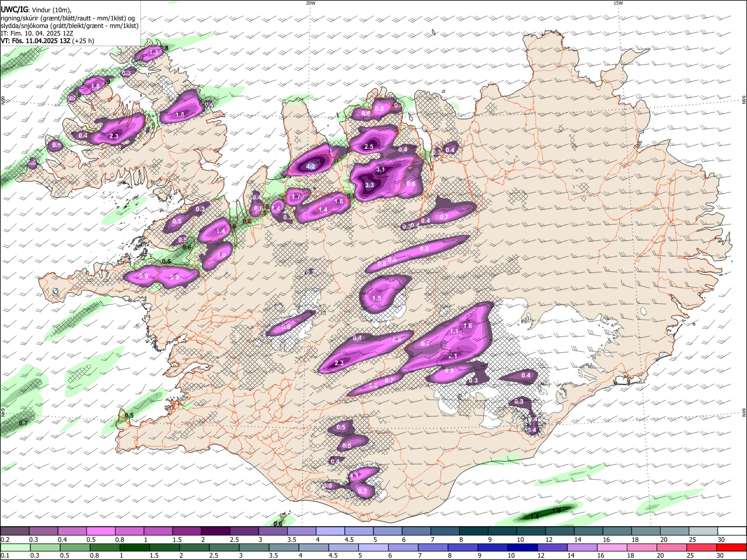
Task: Click the 15W longitude label at top
Action: tap(618, 3)
